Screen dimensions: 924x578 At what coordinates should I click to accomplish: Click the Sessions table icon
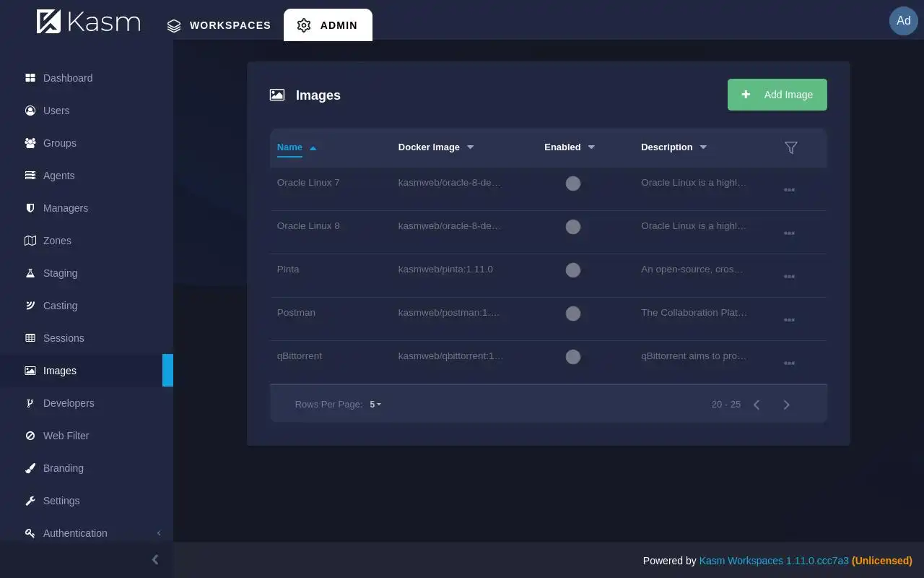click(30, 338)
